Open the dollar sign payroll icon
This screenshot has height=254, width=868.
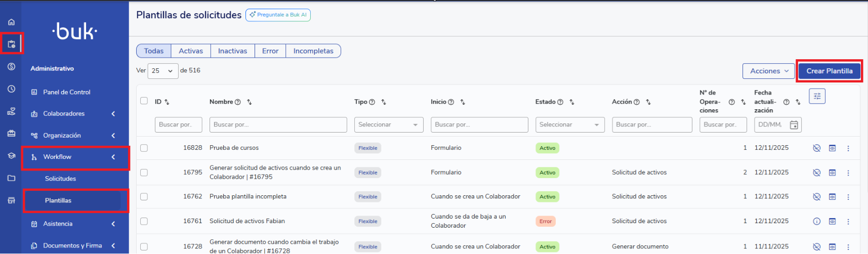(11, 67)
